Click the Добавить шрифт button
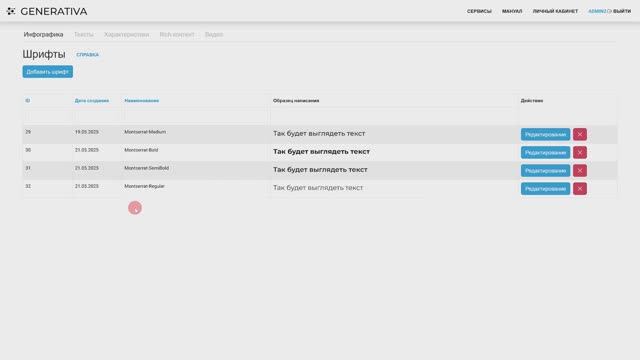Screen dimensions: 640x360 pos(48,72)
